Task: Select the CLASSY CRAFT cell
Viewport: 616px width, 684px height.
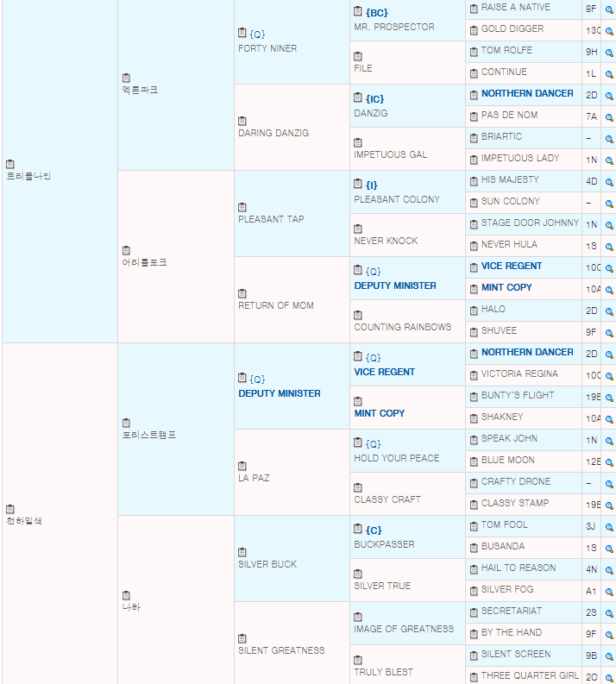Action: tap(407, 493)
